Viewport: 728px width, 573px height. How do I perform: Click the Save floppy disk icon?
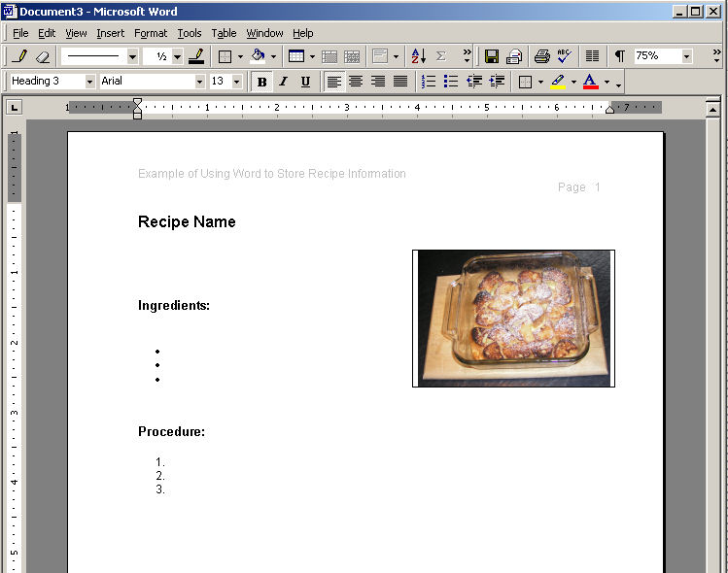point(492,56)
